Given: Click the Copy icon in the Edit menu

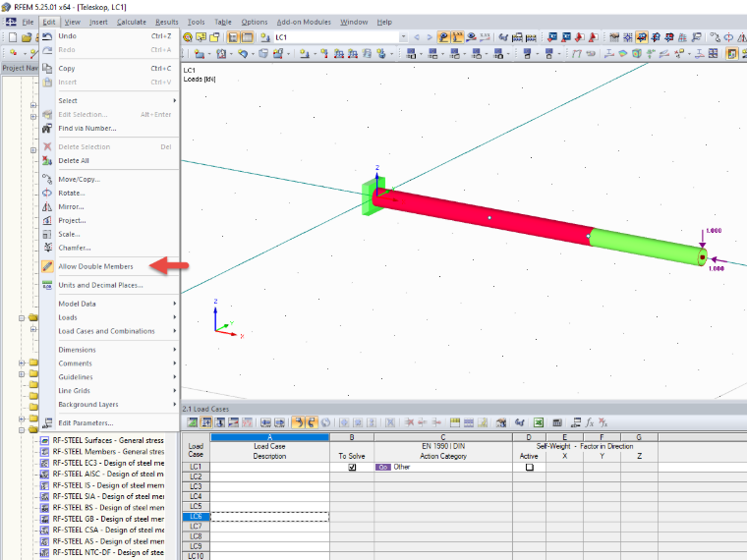Looking at the screenshot, I should point(47,69).
